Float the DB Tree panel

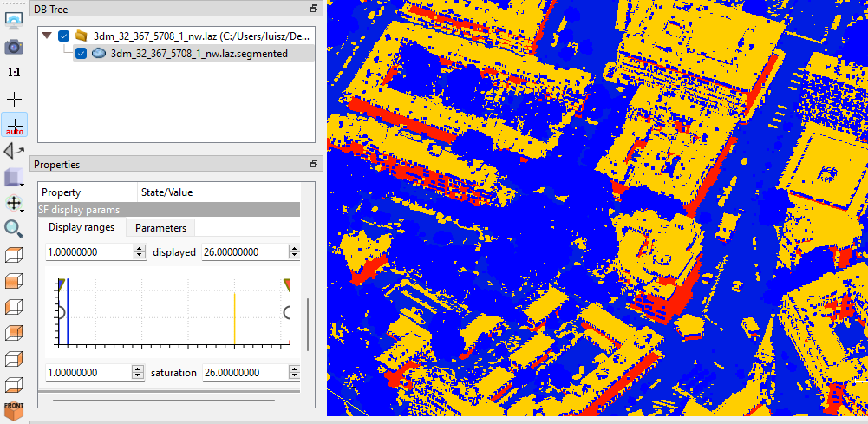313,8
